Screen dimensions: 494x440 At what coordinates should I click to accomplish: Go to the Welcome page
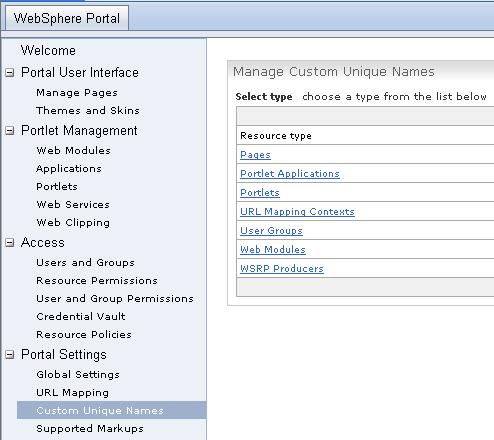click(48, 50)
